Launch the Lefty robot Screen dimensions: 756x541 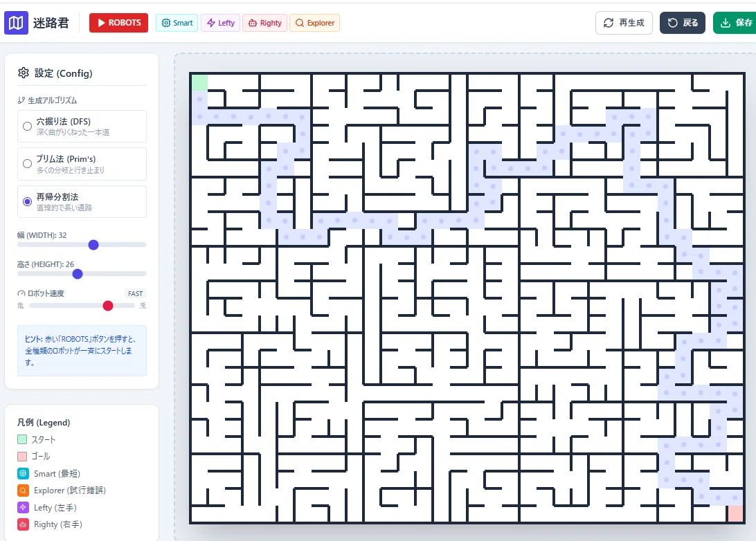click(220, 23)
